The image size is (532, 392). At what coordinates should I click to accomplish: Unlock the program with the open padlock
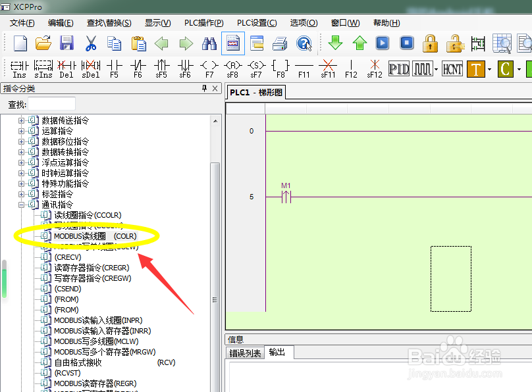(x=455, y=43)
